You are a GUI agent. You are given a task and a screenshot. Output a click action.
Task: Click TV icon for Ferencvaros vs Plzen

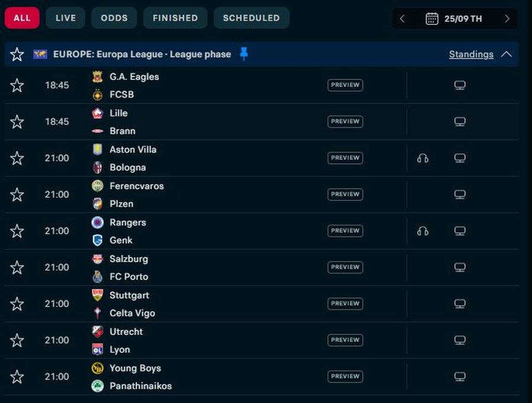coord(460,194)
